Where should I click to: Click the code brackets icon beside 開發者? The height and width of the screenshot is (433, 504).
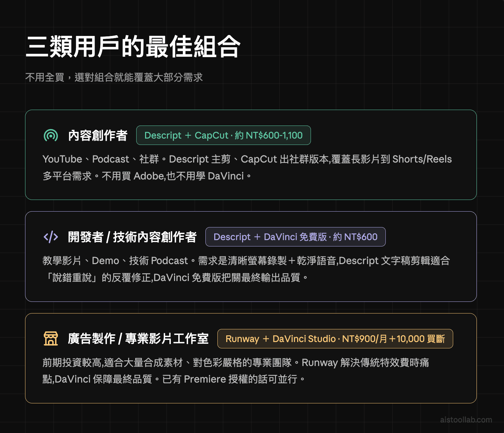click(51, 237)
